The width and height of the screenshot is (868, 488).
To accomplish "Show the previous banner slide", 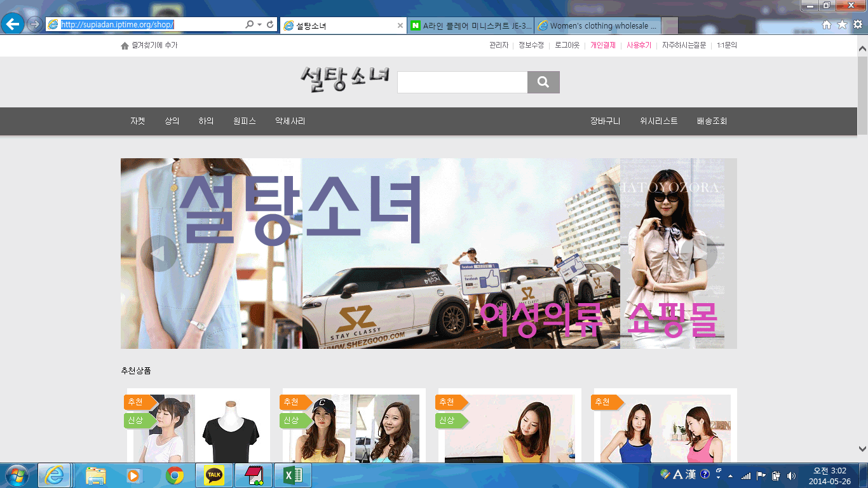I will 158,254.
